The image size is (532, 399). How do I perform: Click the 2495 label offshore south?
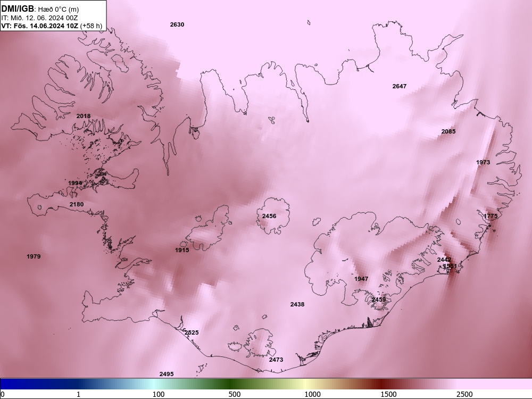(x=167, y=374)
